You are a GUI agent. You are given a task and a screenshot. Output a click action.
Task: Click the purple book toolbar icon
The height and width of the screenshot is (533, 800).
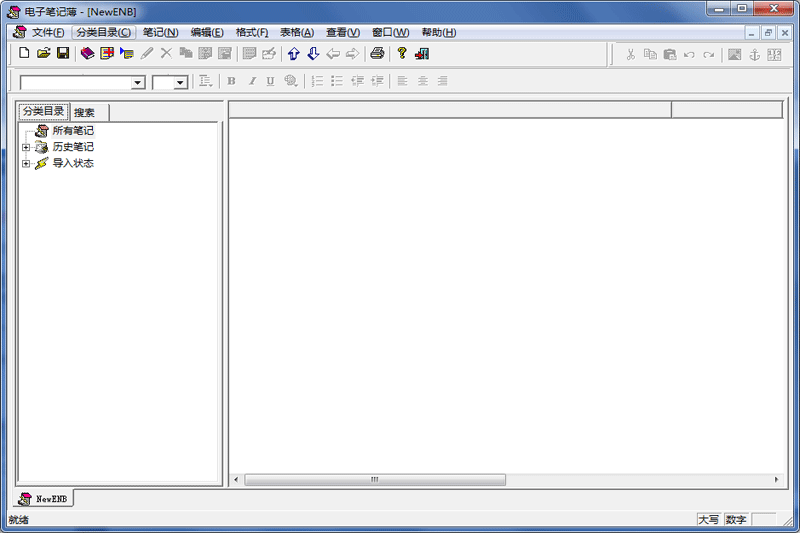[x=87, y=53]
